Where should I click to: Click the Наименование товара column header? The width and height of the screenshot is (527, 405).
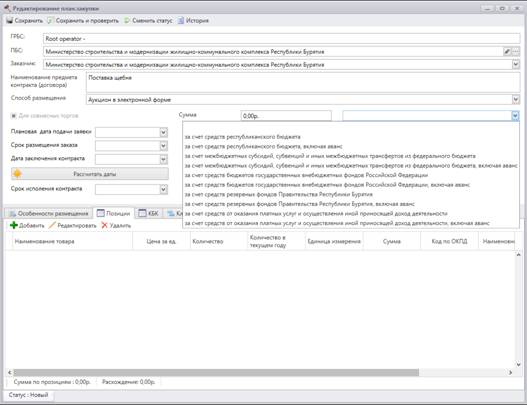pyautogui.click(x=44, y=241)
